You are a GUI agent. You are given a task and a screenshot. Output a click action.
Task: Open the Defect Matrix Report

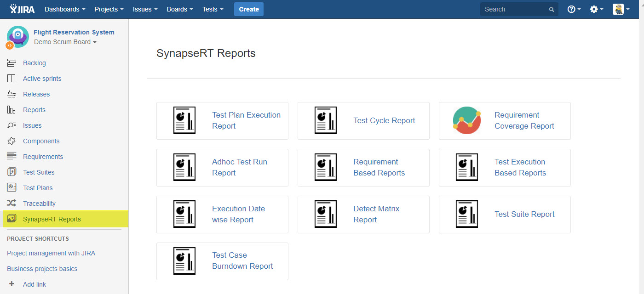(376, 214)
